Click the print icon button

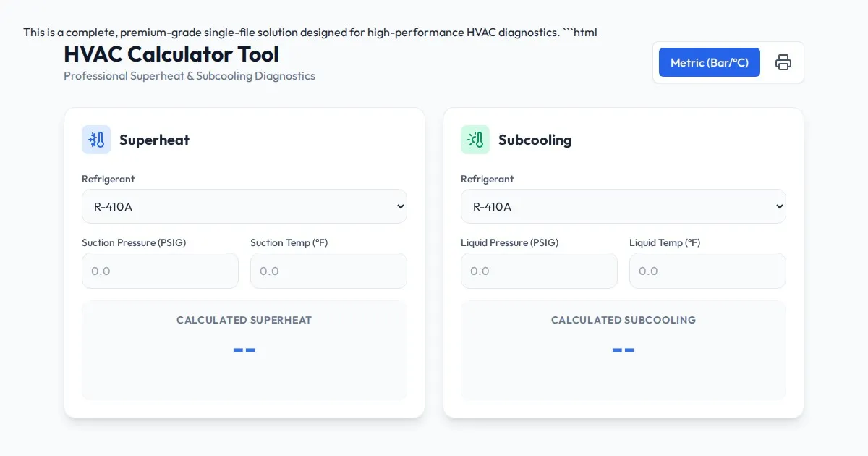[783, 62]
